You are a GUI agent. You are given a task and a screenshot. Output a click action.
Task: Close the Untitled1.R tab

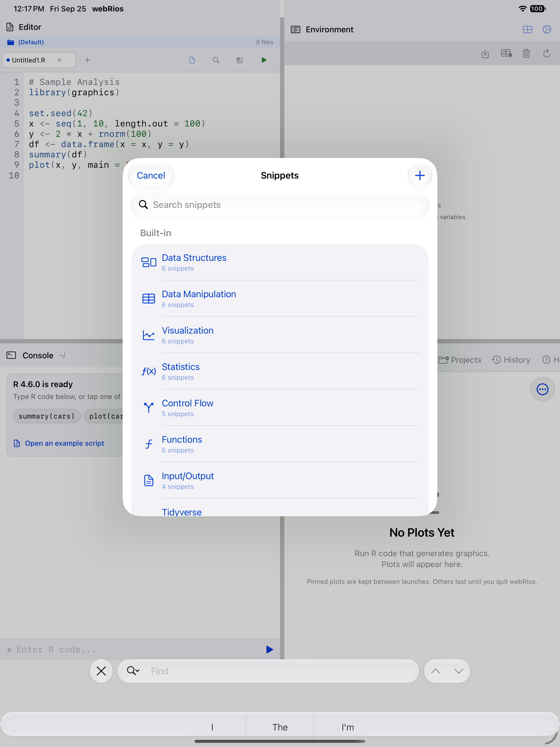coord(59,60)
